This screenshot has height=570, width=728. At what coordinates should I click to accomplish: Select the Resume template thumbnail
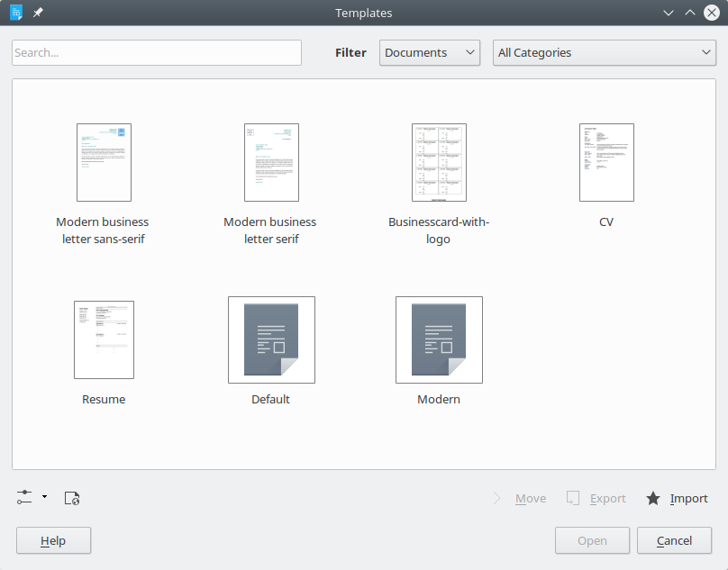[x=104, y=339]
